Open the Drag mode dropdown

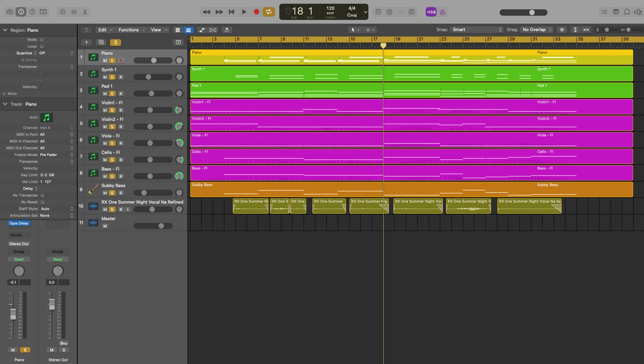(x=537, y=30)
